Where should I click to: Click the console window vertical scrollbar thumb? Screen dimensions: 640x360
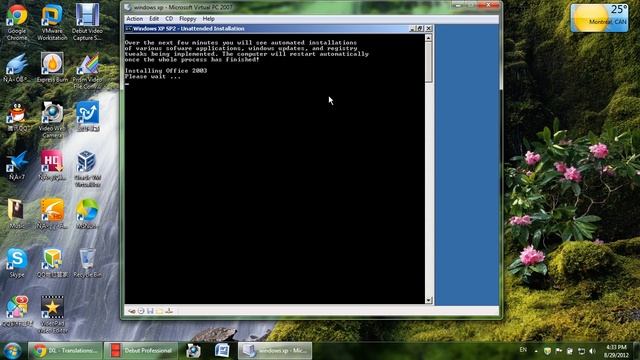[x=428, y=62]
